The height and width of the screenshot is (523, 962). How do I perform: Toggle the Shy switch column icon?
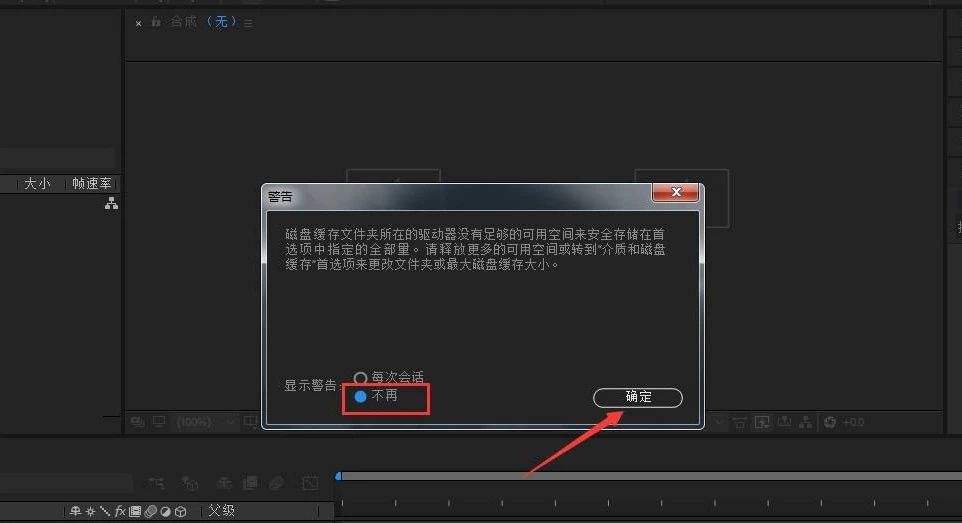pos(75,511)
